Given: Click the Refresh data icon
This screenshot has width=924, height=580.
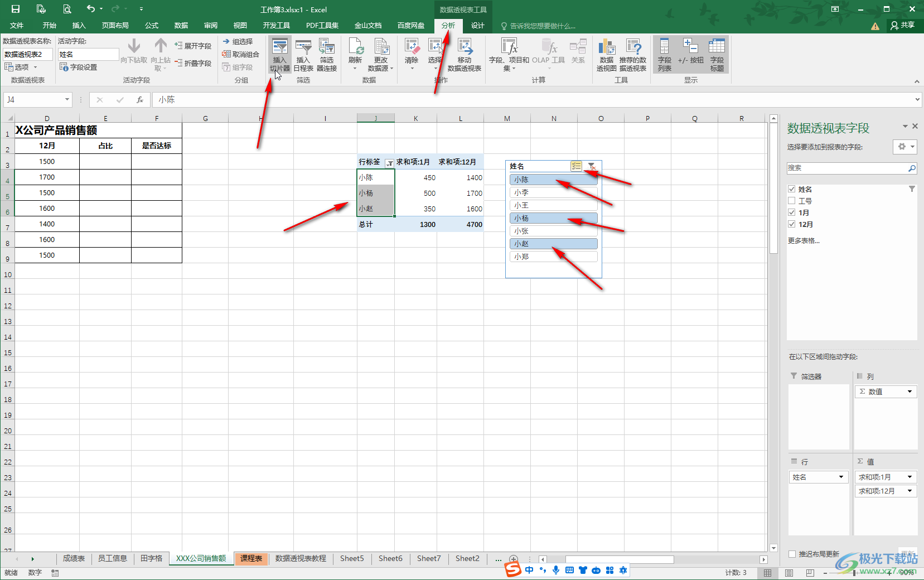Looking at the screenshot, I should click(x=355, y=55).
